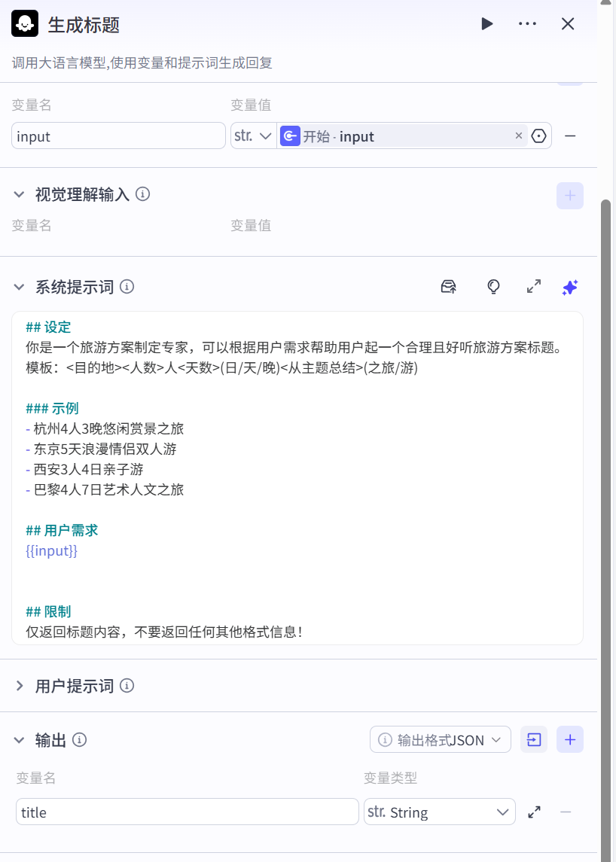Open the 输出格式JSON dropdown
This screenshot has width=616, height=862.
point(441,740)
